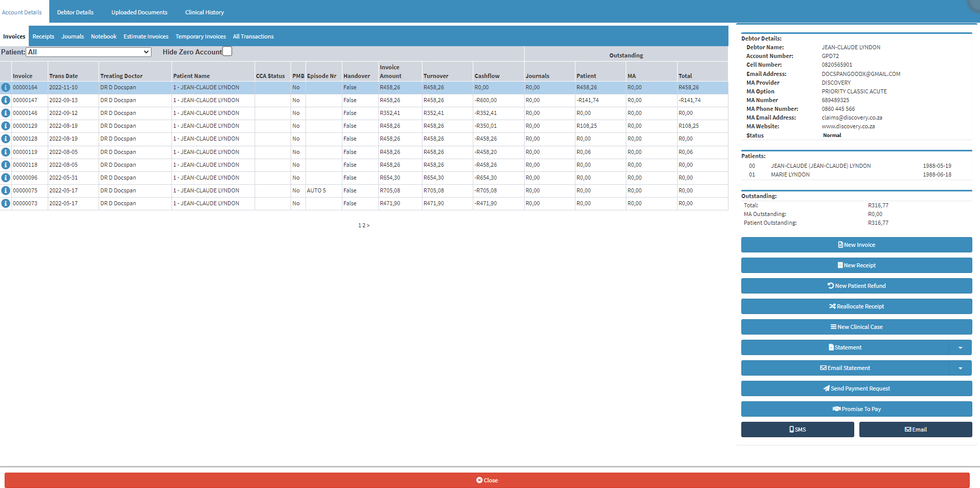980x488 pixels.
Task: Open info icon beside invoice 00000147
Action: pos(6,101)
